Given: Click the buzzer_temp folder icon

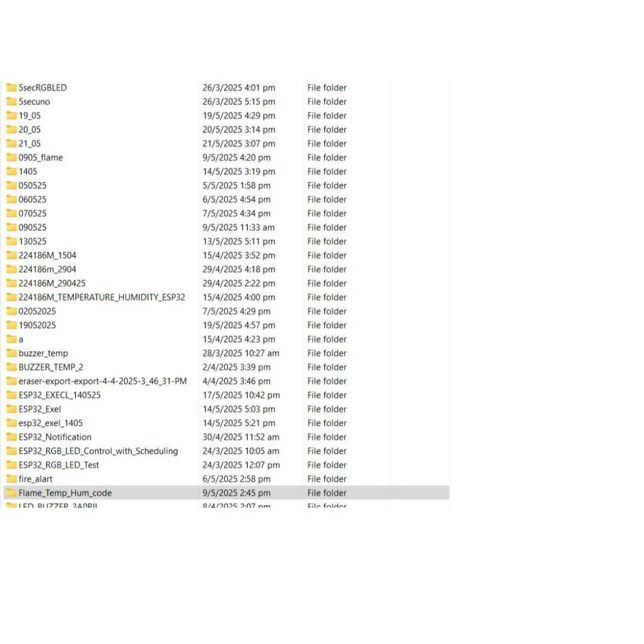Looking at the screenshot, I should pyautogui.click(x=11, y=353).
